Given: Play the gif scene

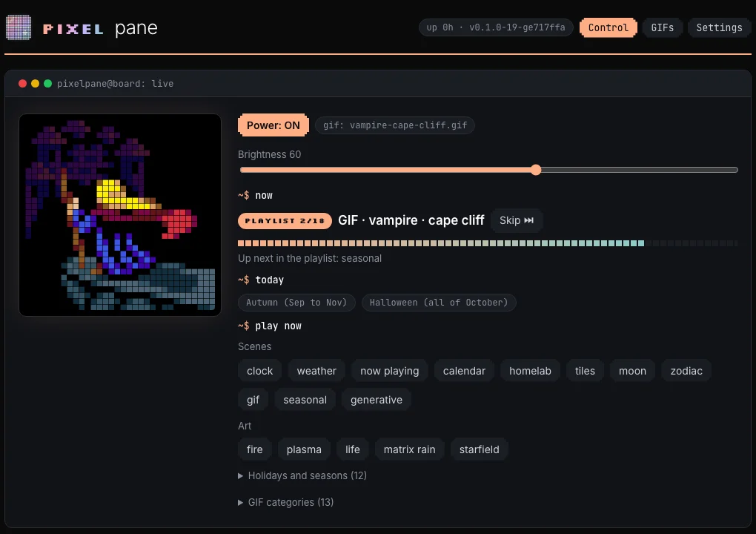Looking at the screenshot, I should point(253,400).
